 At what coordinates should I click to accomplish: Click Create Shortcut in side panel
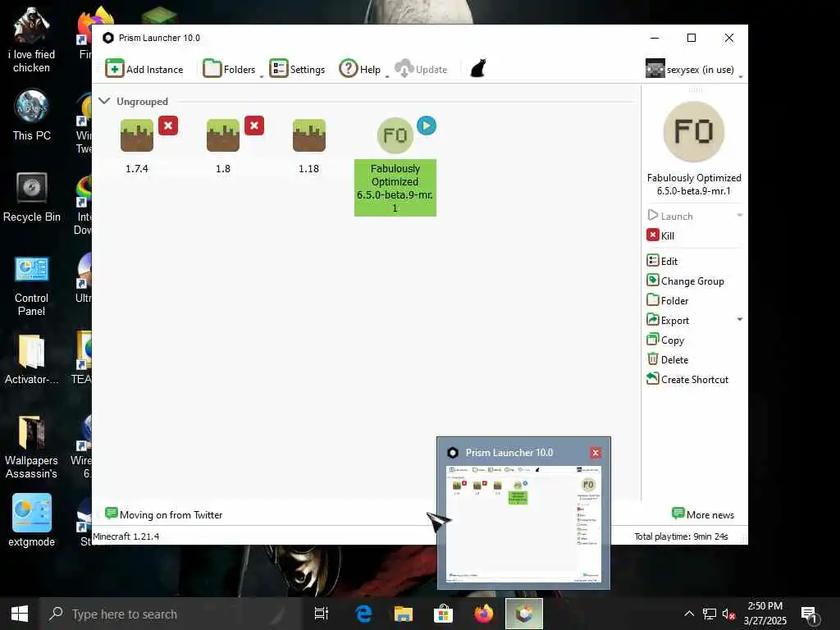pyautogui.click(x=687, y=379)
